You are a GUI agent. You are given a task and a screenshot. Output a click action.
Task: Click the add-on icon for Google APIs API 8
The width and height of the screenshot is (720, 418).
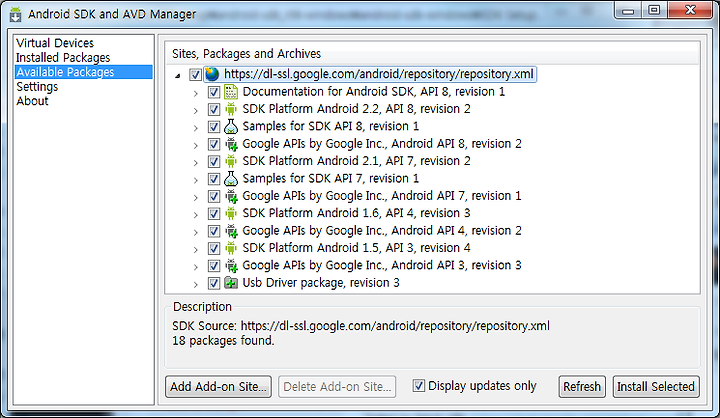[x=231, y=144]
